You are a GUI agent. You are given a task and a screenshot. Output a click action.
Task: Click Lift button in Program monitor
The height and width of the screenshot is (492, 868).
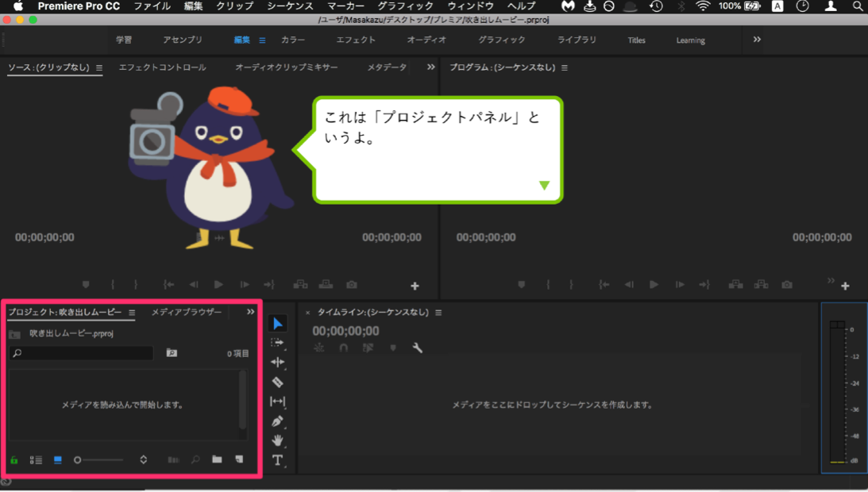(735, 285)
